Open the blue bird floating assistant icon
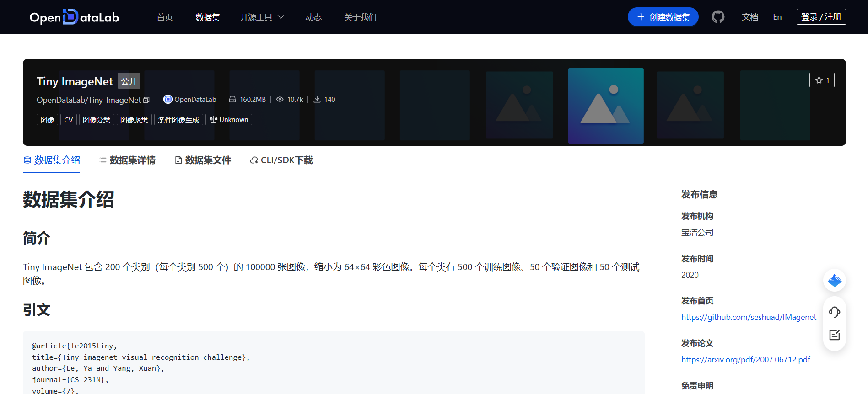 coord(835,280)
